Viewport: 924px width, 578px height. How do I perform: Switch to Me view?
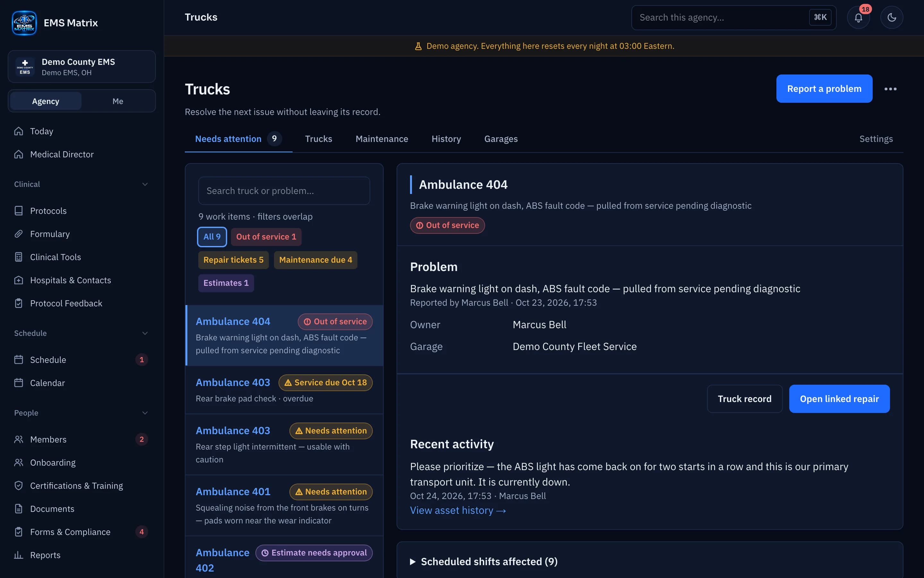click(118, 101)
